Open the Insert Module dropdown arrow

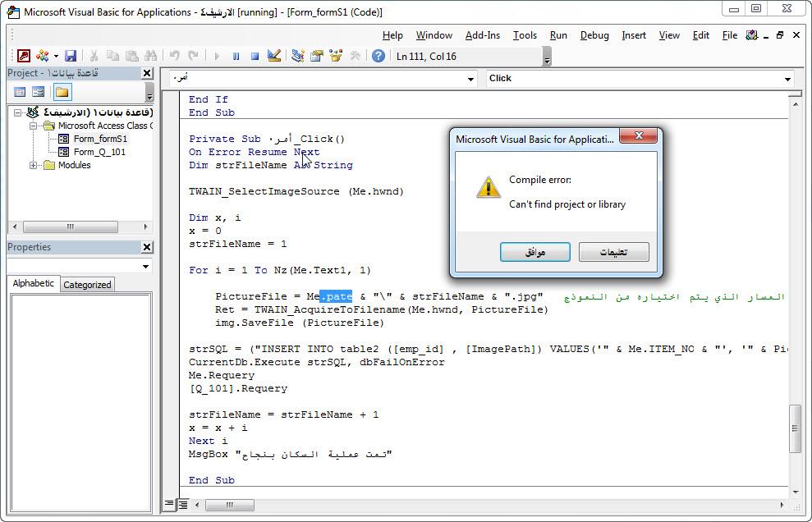56,56
